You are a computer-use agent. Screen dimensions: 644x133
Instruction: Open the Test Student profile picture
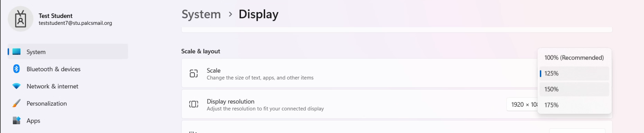[x=21, y=19]
